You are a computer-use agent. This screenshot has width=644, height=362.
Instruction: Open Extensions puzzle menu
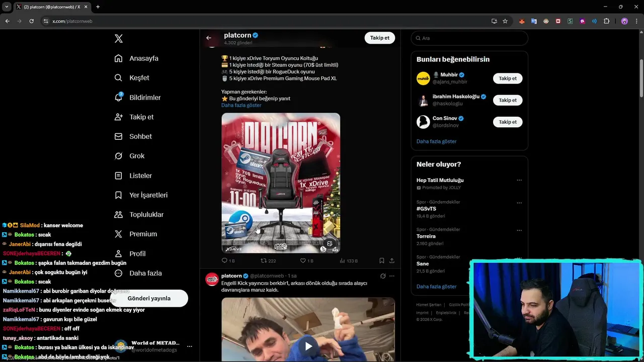tap(606, 21)
